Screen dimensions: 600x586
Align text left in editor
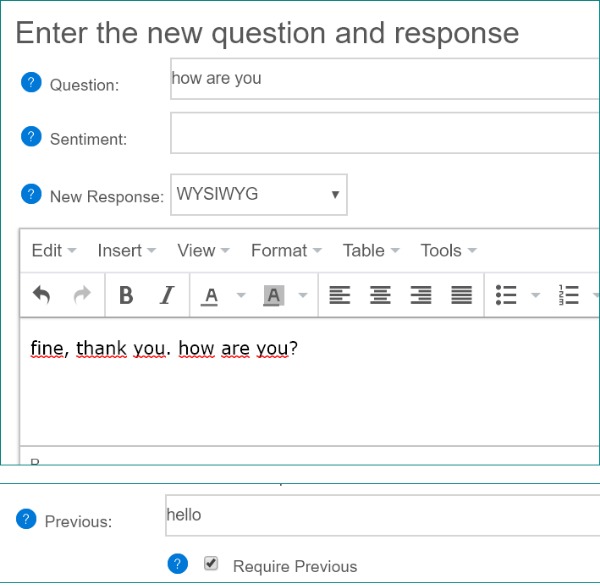(340, 295)
